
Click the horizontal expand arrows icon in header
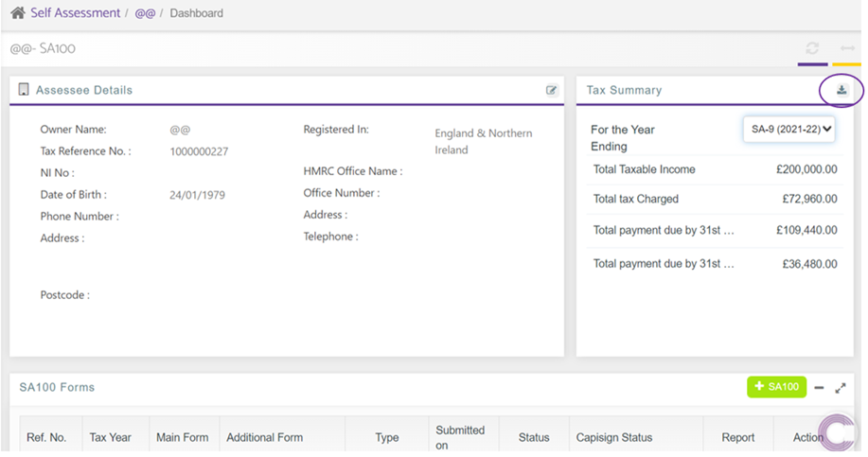click(847, 48)
